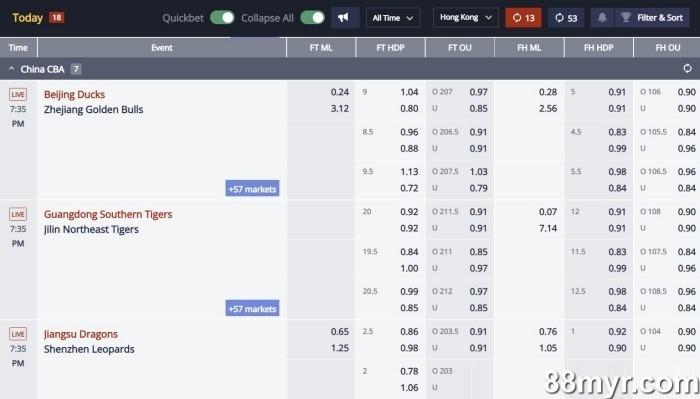This screenshot has height=399, width=700.
Task: Select FT HDP 2.5 odds 0.86
Action: [409, 332]
